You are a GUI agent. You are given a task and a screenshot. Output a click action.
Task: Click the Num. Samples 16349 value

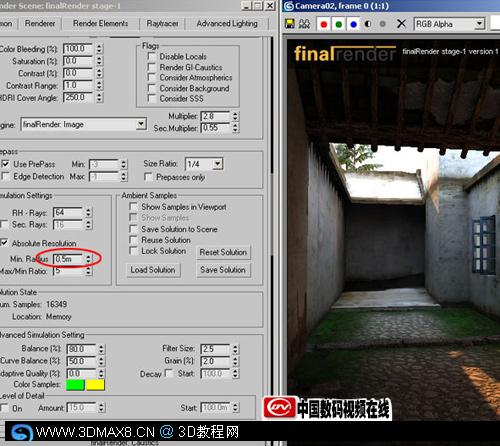[56, 304]
